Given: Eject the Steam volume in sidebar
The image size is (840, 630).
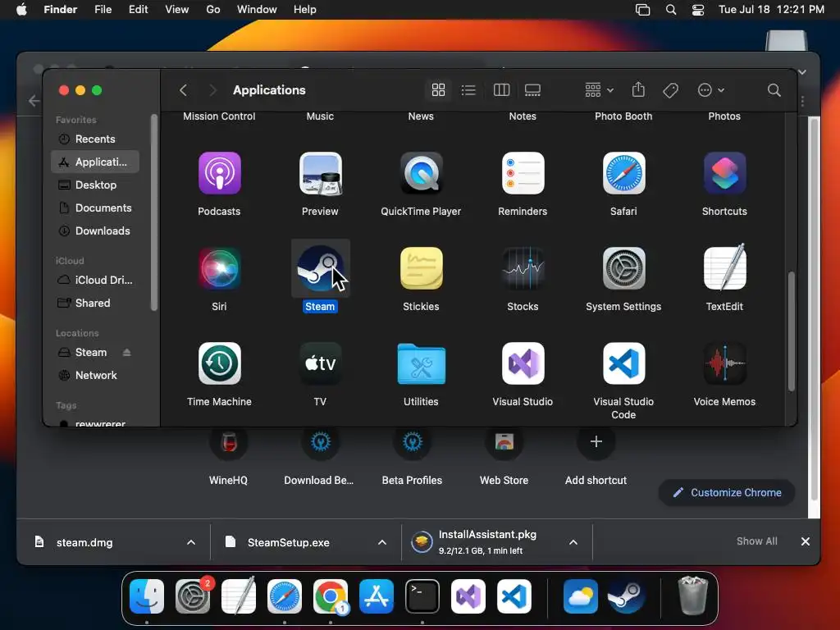Looking at the screenshot, I should click(x=126, y=352).
